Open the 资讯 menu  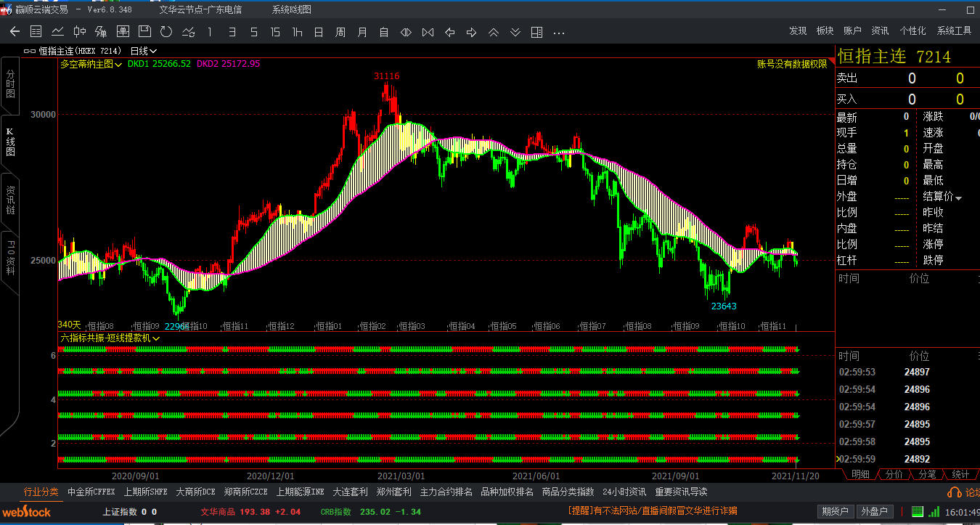(880, 31)
